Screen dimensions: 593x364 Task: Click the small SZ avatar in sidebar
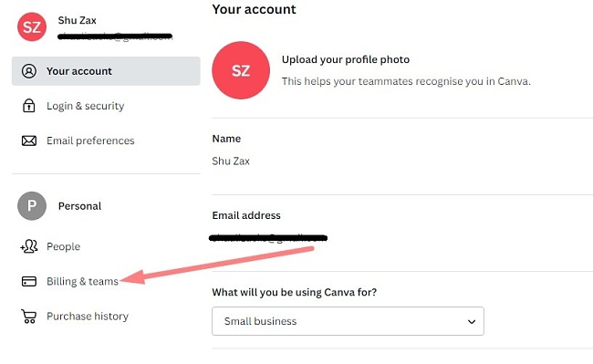pyautogui.click(x=32, y=26)
